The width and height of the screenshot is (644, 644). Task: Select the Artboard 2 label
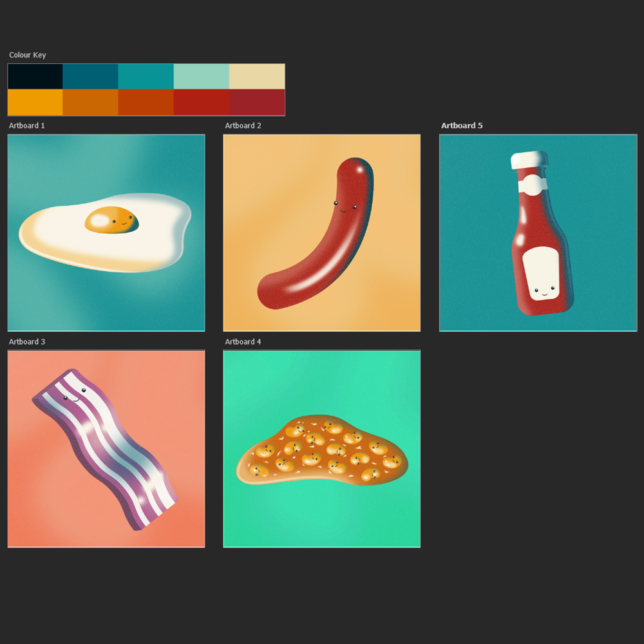[x=243, y=126]
